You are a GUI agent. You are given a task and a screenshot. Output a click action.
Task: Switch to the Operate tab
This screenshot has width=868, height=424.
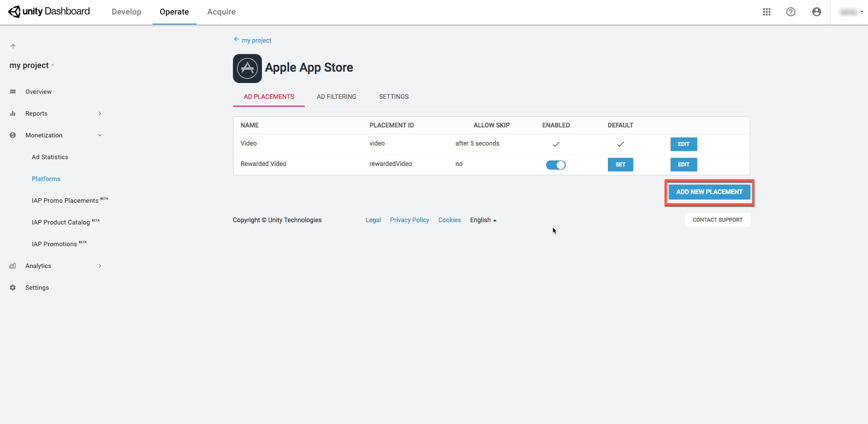[174, 12]
